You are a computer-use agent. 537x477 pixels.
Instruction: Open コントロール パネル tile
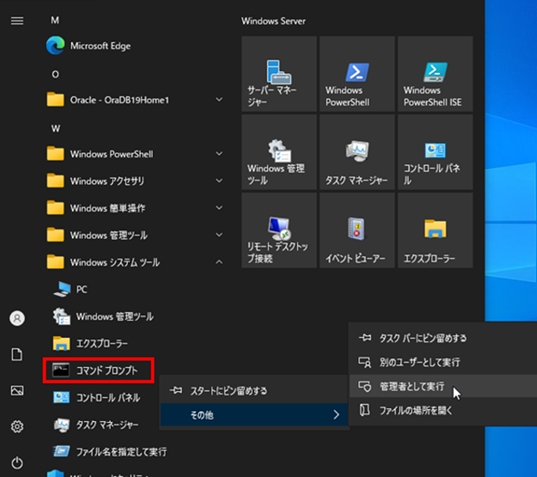click(435, 152)
